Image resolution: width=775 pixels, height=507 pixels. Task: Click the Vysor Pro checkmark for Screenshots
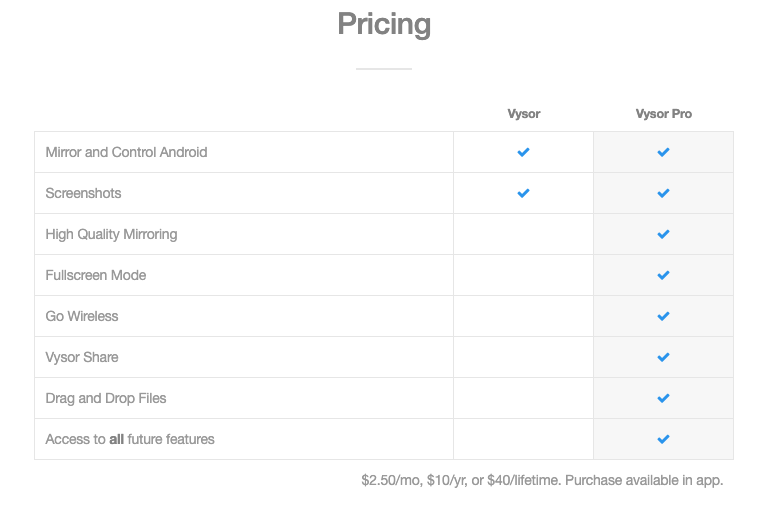(x=663, y=193)
